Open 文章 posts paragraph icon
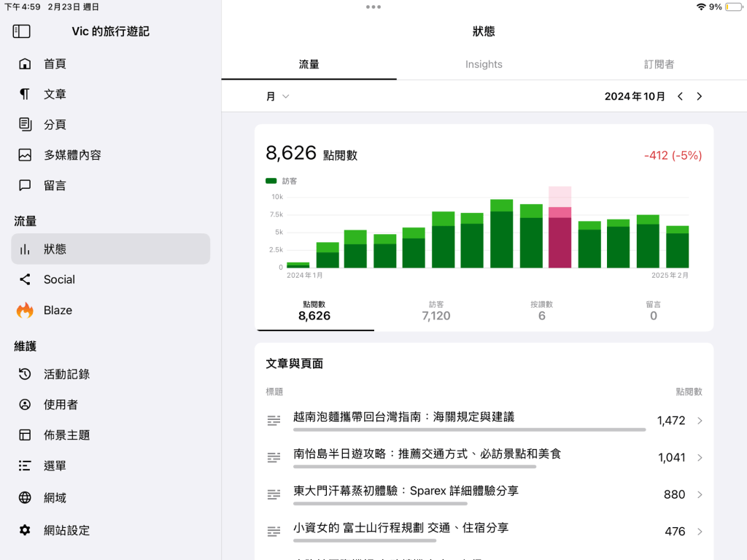 (x=25, y=94)
